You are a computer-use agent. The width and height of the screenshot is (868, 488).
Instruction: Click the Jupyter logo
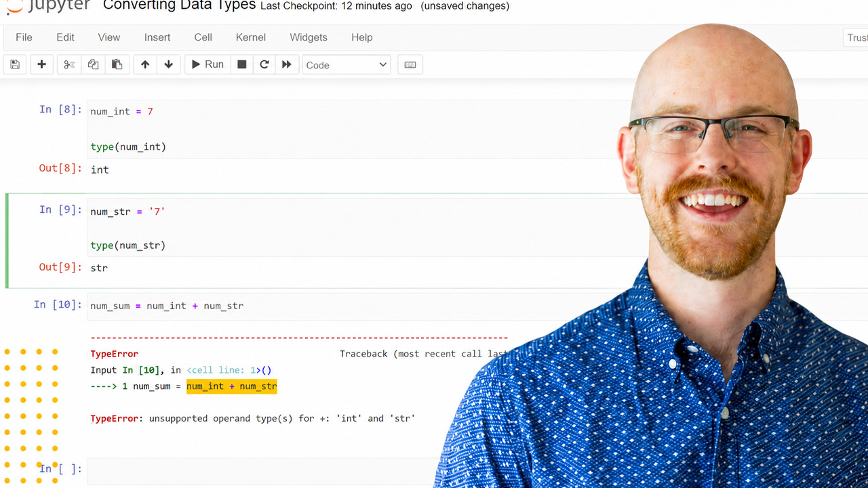point(47,6)
